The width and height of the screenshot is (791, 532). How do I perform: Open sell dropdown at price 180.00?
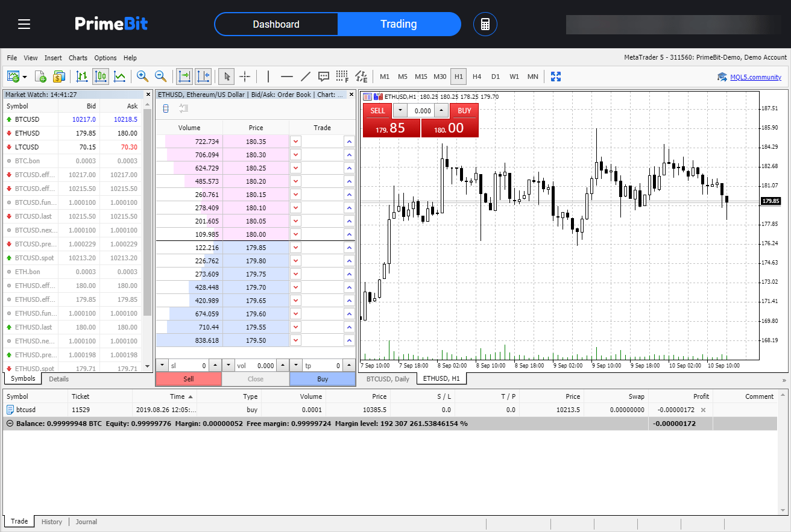(x=295, y=234)
